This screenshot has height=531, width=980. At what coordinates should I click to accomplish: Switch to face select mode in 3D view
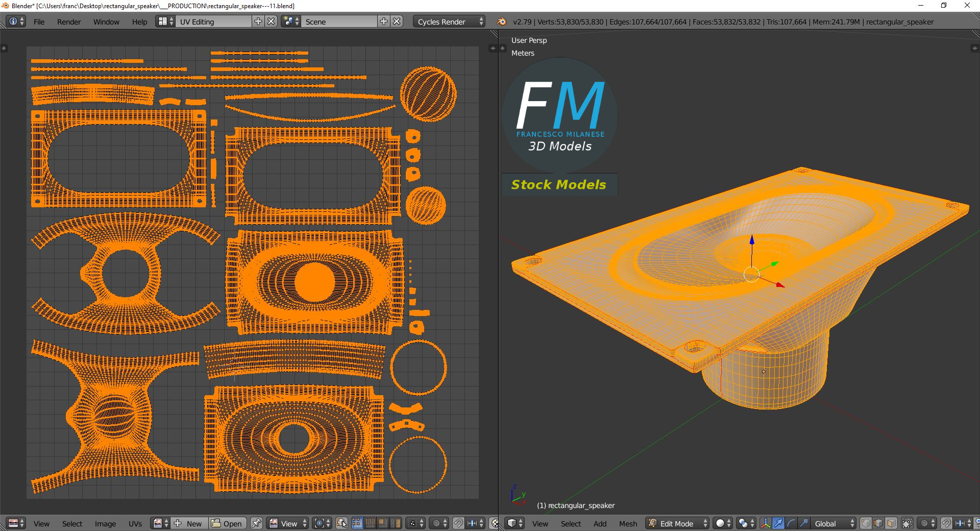[891, 523]
